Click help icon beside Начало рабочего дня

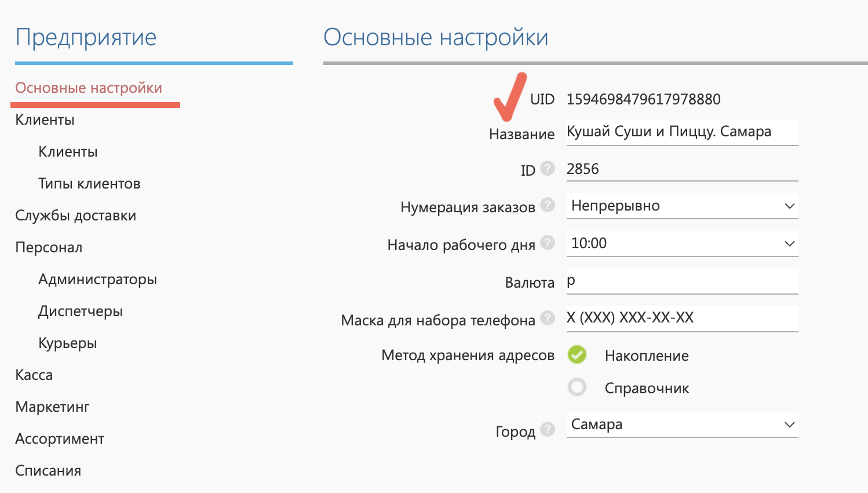547,243
